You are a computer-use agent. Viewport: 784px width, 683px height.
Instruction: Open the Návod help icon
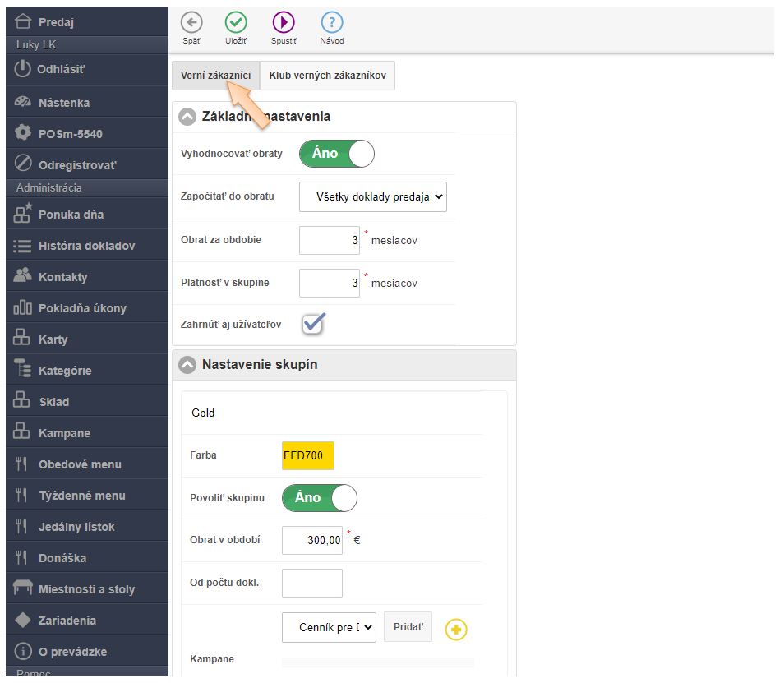tap(331, 22)
